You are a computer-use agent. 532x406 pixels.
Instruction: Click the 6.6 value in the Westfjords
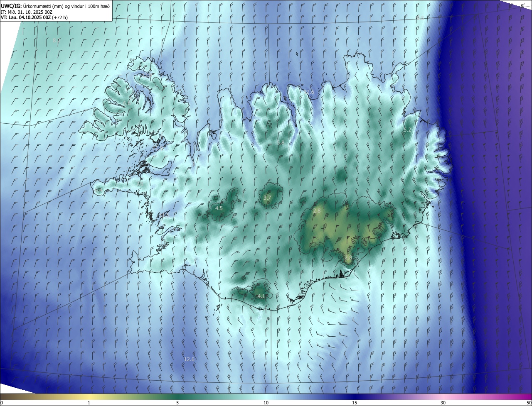pos(126,103)
